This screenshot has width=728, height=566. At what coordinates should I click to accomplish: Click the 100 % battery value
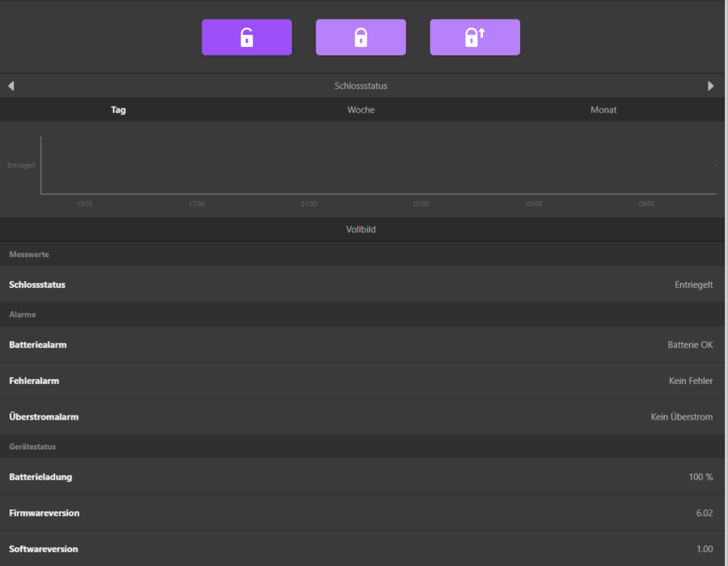[x=700, y=477]
